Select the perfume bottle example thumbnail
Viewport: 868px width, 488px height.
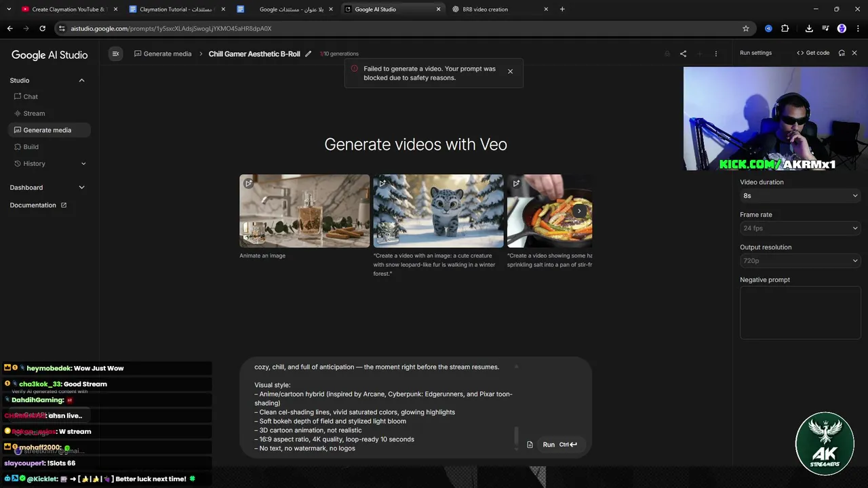pyautogui.click(x=304, y=211)
